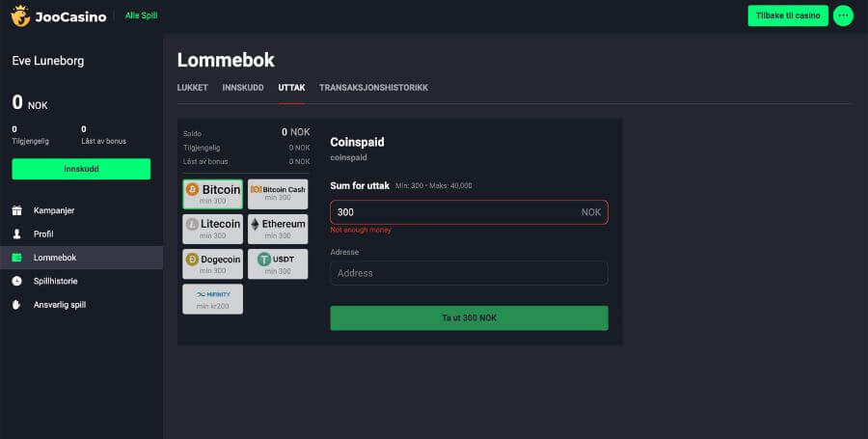The width and height of the screenshot is (868, 439).
Task: Click the Lommebok wallet icon
Action: 16,258
